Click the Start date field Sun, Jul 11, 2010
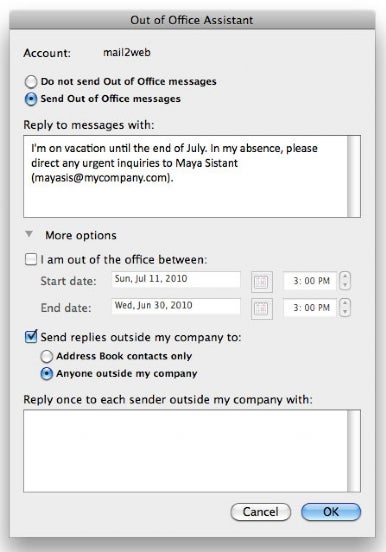The width and height of the screenshot is (386, 552). [176, 279]
